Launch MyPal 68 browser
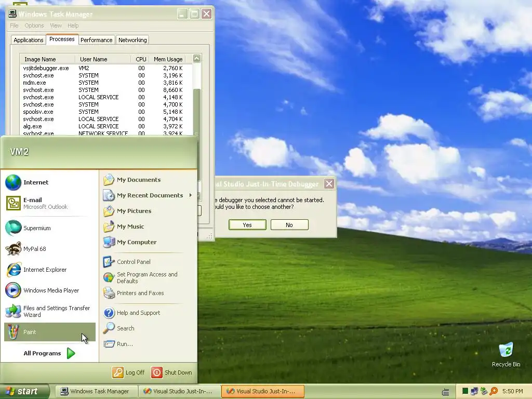 (49, 249)
